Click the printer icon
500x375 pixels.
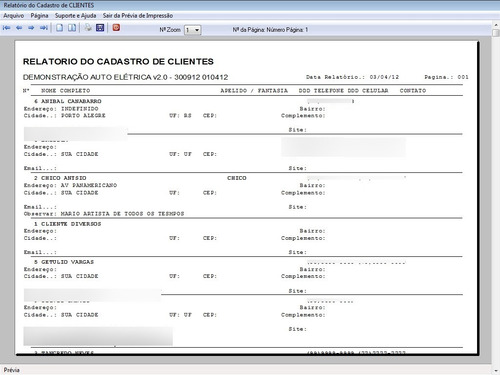[88, 28]
